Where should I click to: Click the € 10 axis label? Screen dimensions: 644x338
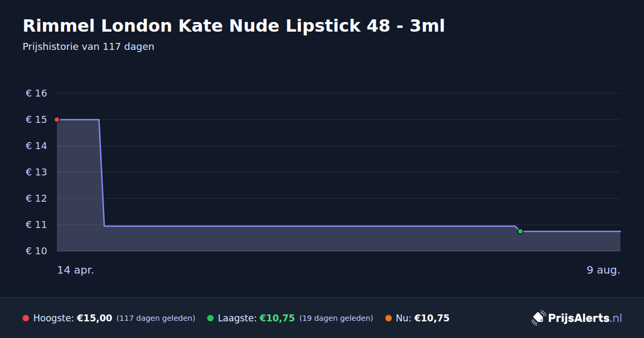(x=36, y=251)
